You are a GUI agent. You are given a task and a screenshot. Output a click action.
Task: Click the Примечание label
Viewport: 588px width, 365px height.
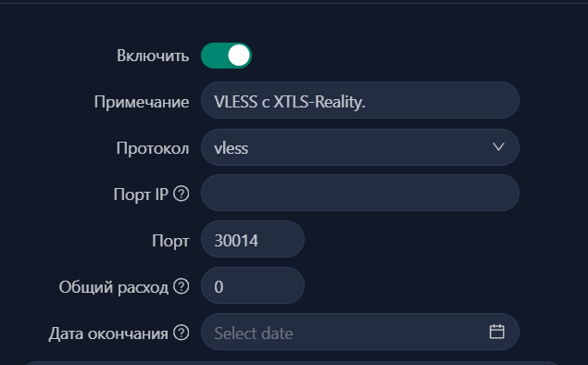[142, 102]
